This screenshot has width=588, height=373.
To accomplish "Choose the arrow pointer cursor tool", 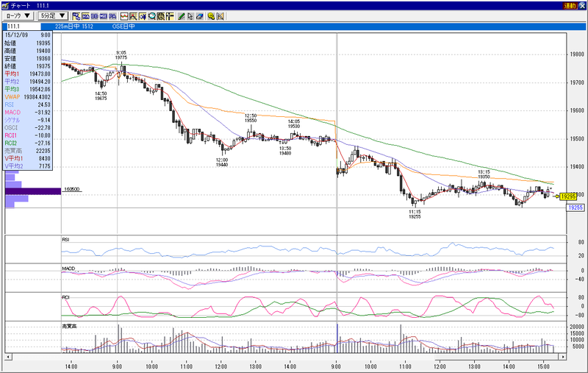I will 190,16.
